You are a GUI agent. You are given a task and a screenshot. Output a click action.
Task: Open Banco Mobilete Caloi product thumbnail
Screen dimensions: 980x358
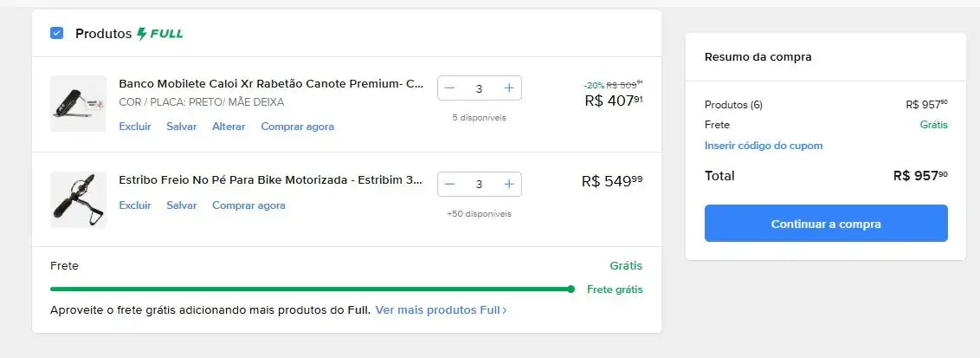78,104
